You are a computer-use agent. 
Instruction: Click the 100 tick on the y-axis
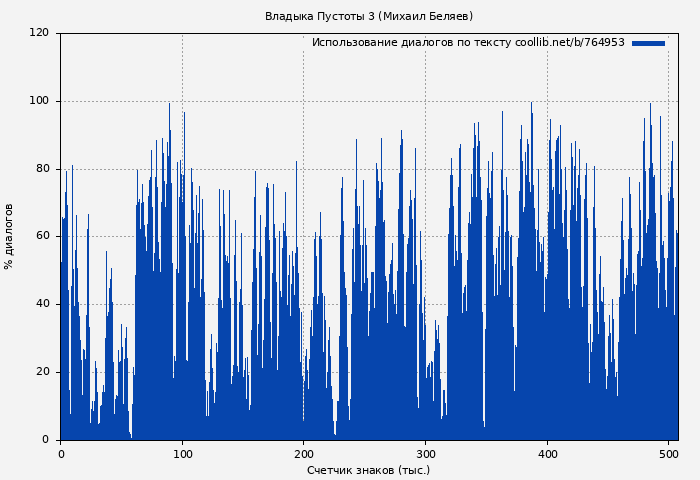[39, 101]
